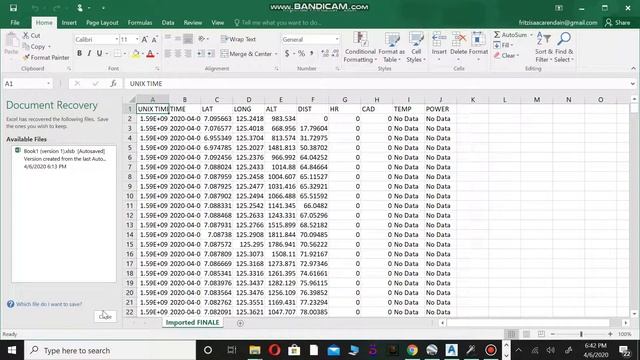Toggle Underline formatting
This screenshot has height=360, width=640.
point(99,53)
